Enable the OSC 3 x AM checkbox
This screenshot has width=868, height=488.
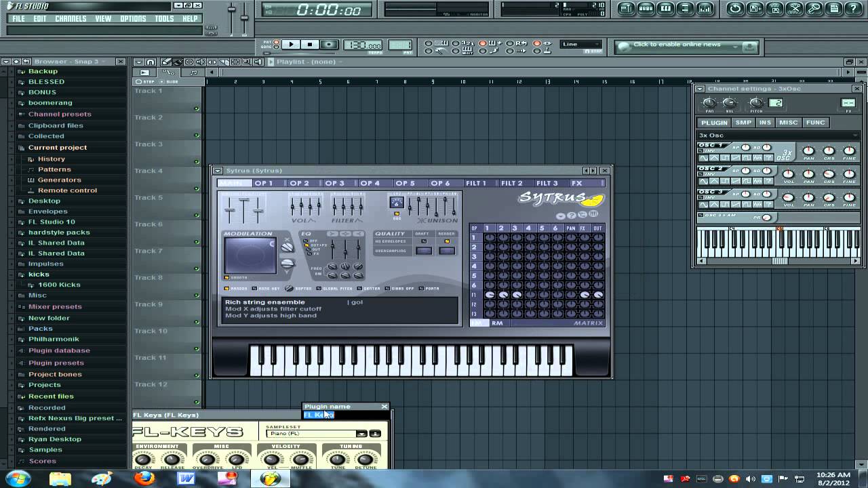pyautogui.click(x=701, y=216)
